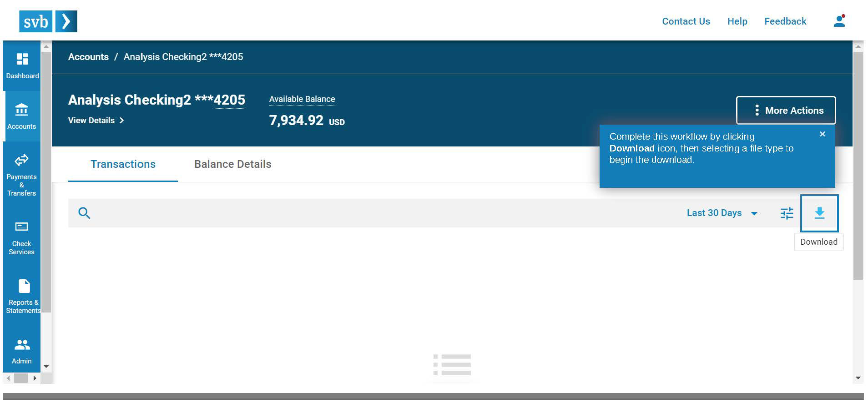Switch to the Balance Details tab
Viewport: 868px width, 403px height.
(x=232, y=164)
